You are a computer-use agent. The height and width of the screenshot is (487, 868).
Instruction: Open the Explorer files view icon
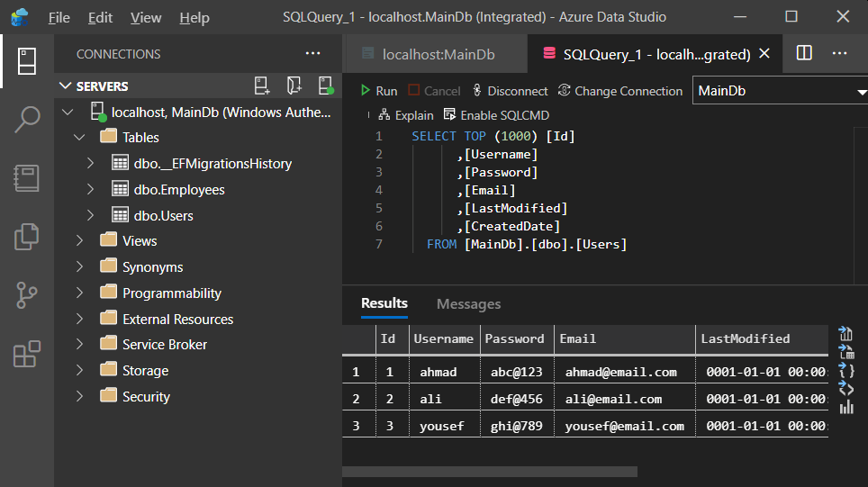tap(27, 237)
